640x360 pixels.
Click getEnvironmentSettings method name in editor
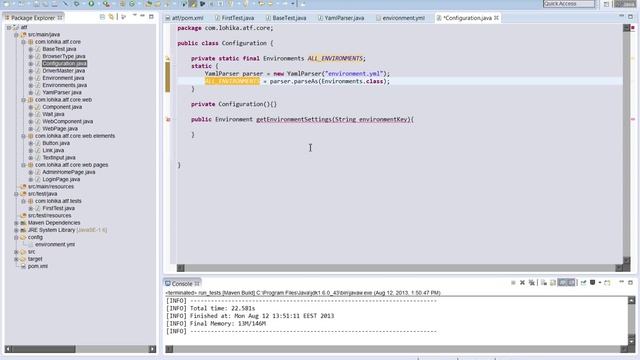click(293, 120)
